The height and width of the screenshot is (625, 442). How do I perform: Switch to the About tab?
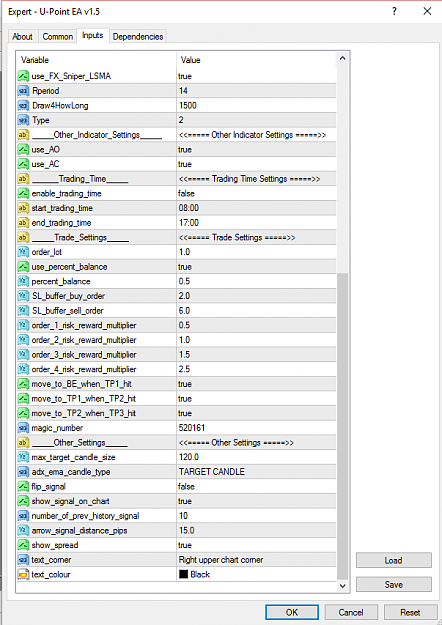[22, 36]
